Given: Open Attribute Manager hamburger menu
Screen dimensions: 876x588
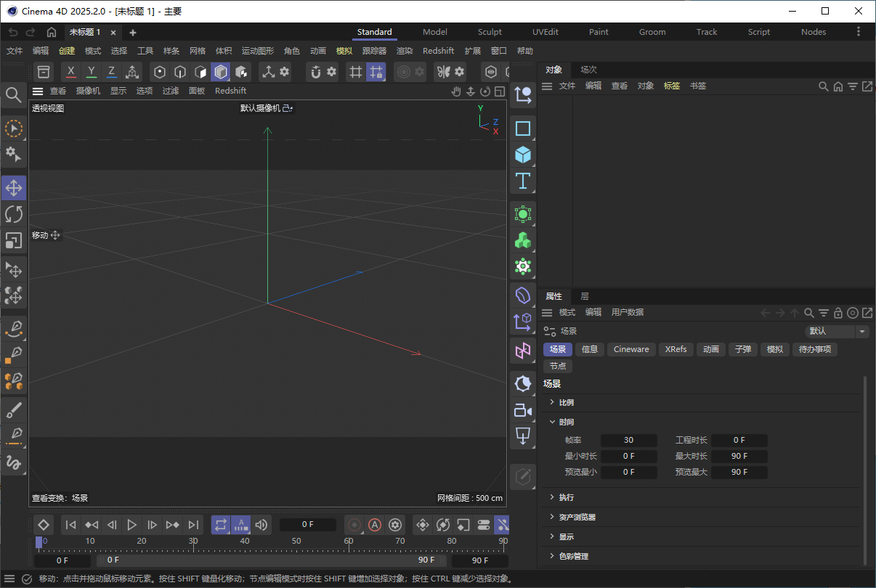Looking at the screenshot, I should pos(547,312).
